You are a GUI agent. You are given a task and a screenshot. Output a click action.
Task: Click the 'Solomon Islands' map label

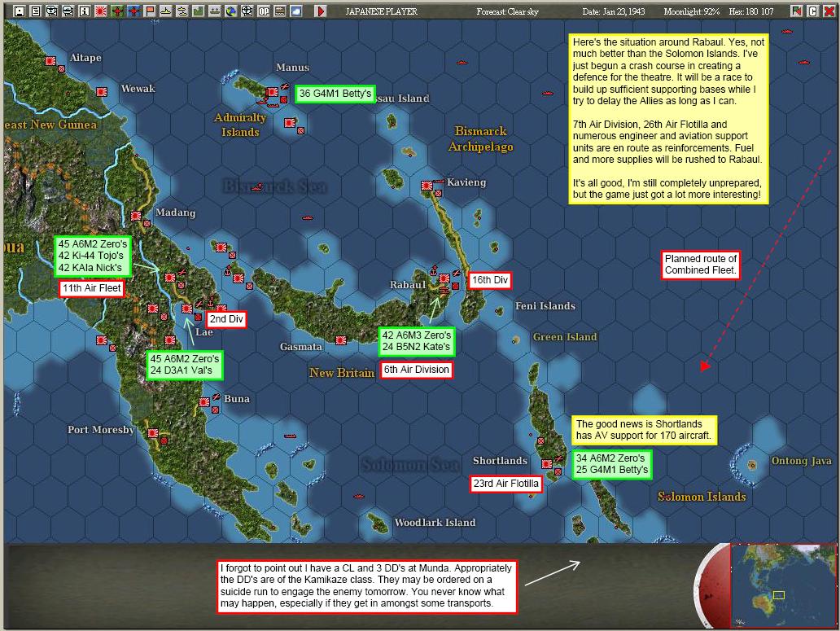[702, 497]
